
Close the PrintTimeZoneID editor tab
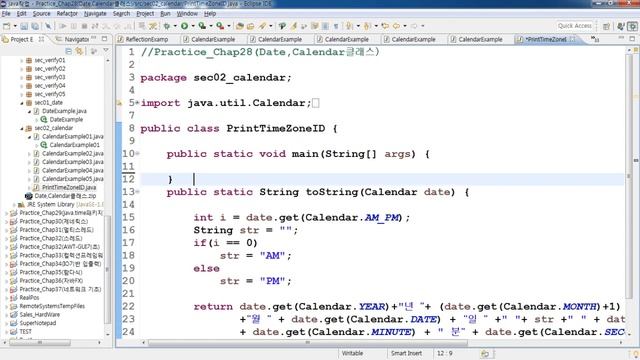572,39
